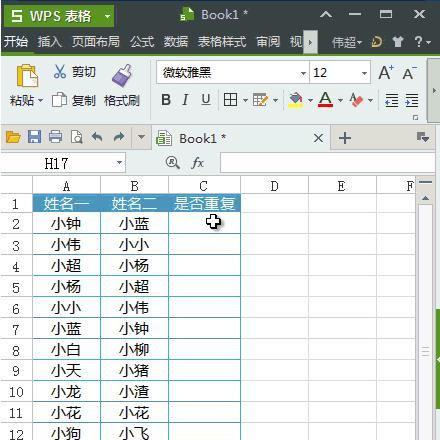Click the Undo arrow
This screenshot has height=440, width=440.
click(x=97, y=137)
